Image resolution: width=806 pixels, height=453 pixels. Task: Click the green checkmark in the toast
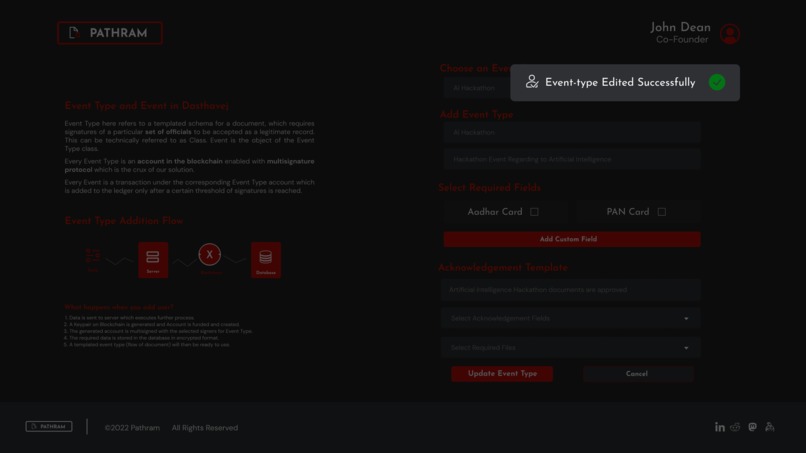point(717,82)
